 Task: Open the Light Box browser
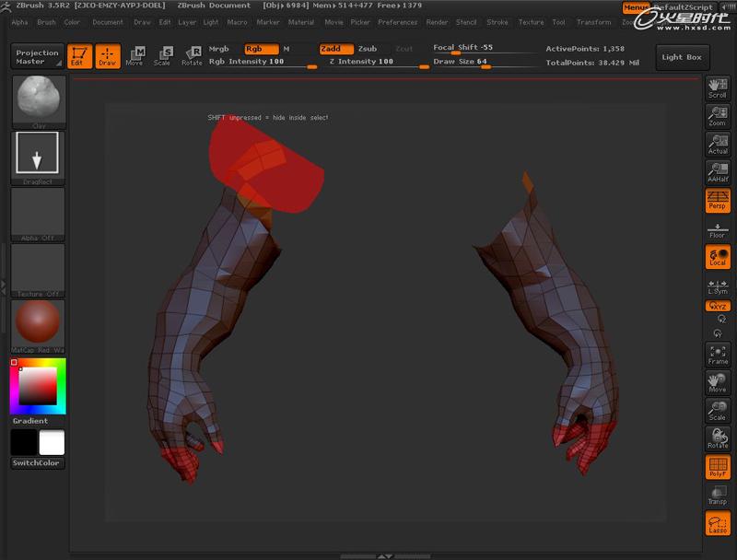[x=682, y=57]
